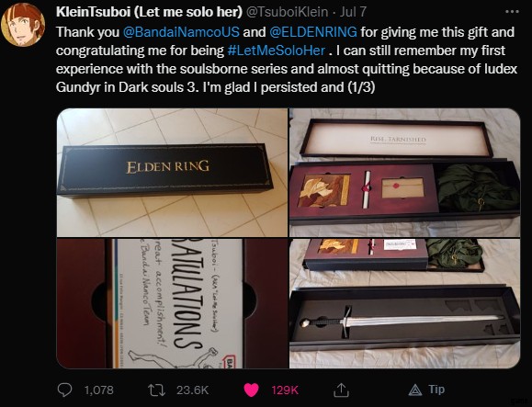Screen dimensions: 532x407
Task: Open the sword in case photo
Action: point(404,303)
